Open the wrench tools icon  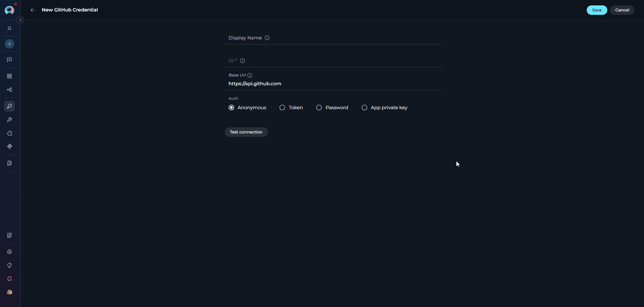[9, 120]
